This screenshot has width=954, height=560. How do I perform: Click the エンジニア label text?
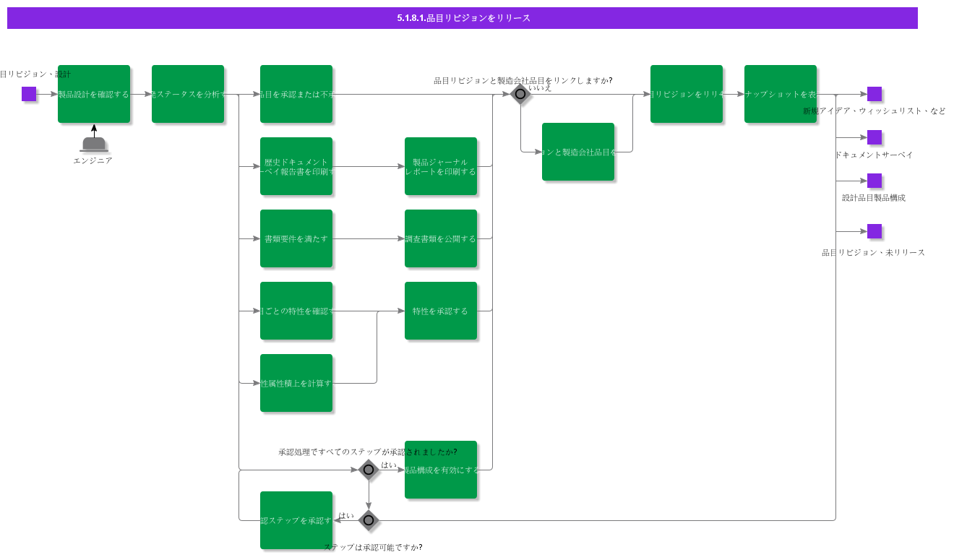pos(93,160)
